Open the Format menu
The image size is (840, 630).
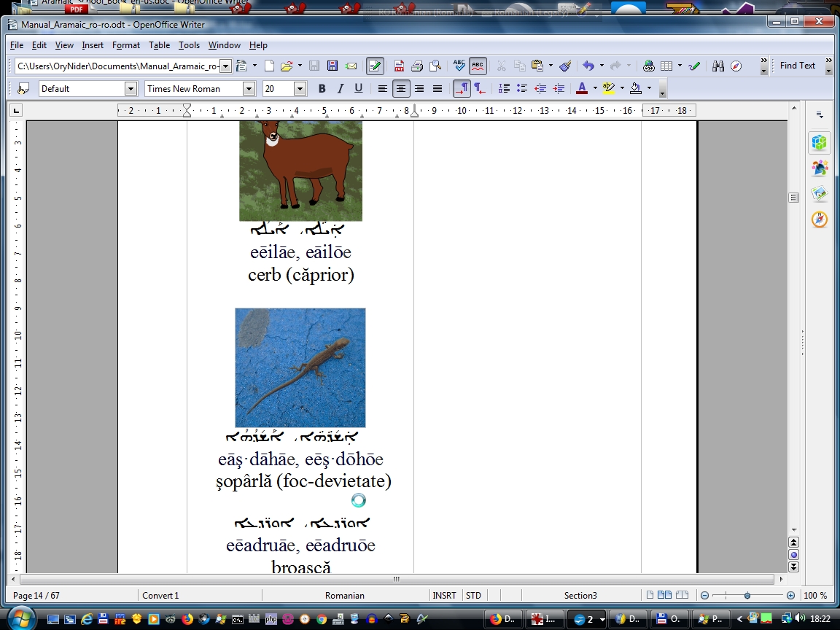coord(125,45)
